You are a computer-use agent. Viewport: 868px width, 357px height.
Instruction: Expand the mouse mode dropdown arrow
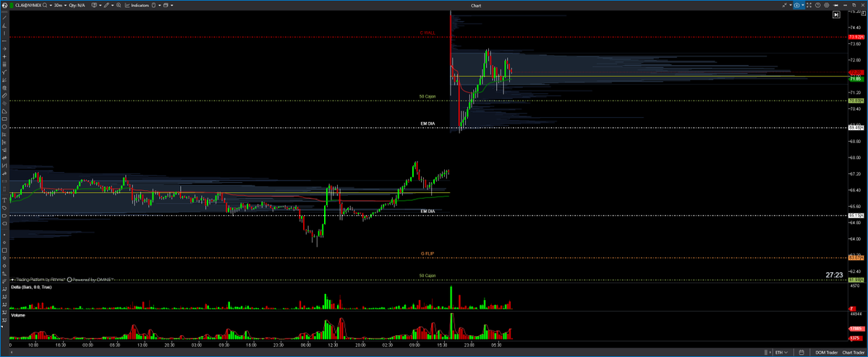(159, 6)
